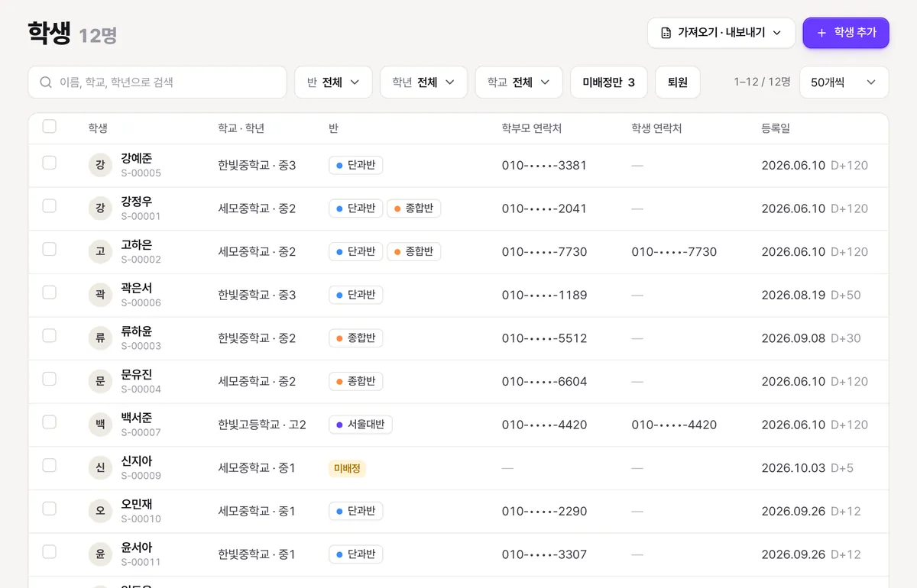917x588 pixels.
Task: Click 백서준's 서울대반 class tag
Action: 361,425
